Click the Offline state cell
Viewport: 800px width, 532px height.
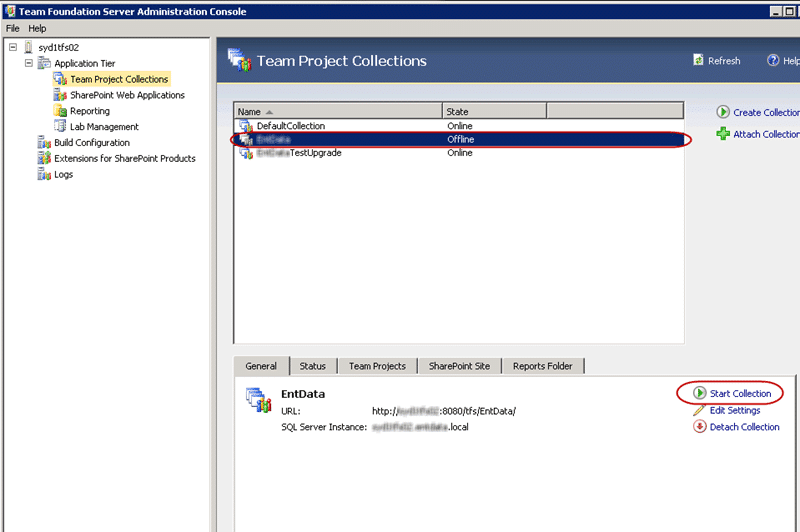tap(461, 139)
